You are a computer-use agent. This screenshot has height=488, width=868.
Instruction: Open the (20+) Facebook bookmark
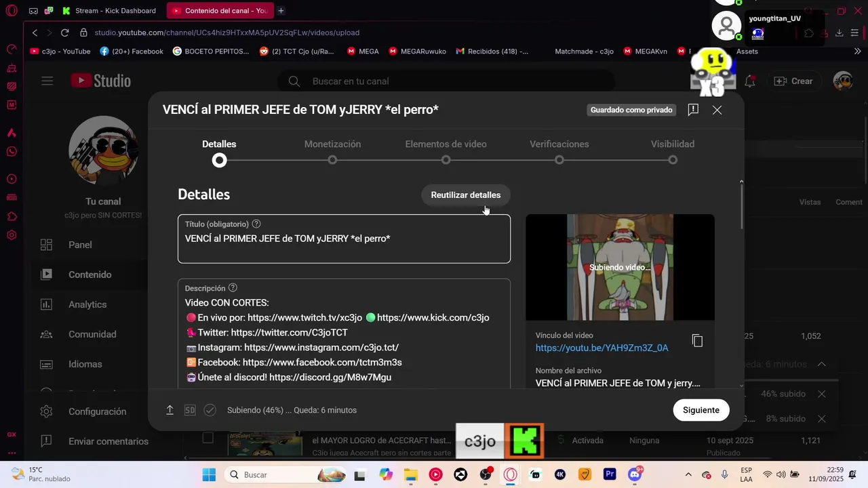pyautogui.click(x=132, y=51)
